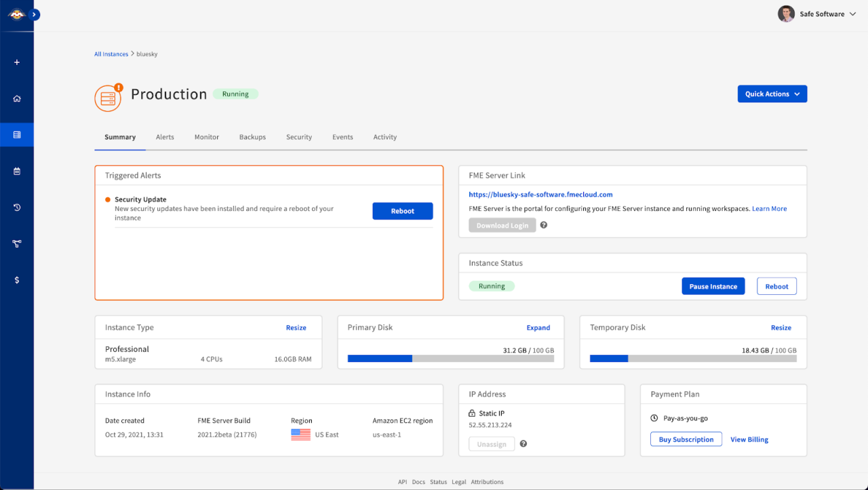The image size is (868, 490).
Task: Open the API footer link
Action: point(402,482)
